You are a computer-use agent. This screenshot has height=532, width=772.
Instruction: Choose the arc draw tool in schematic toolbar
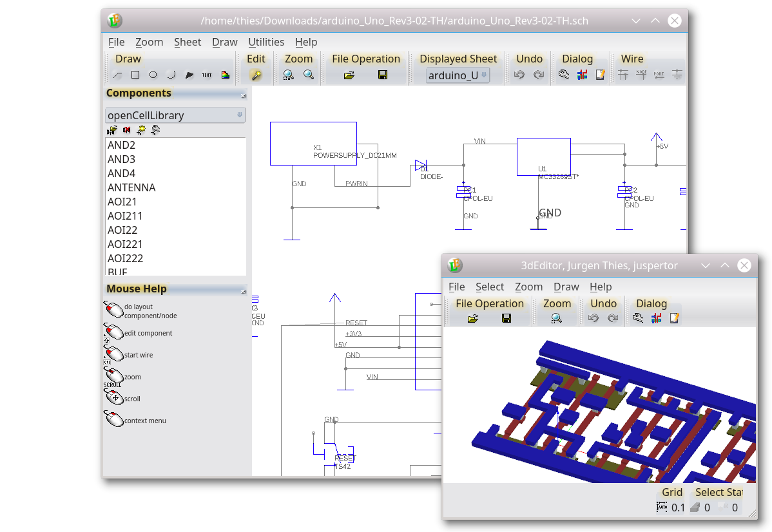tap(171, 75)
